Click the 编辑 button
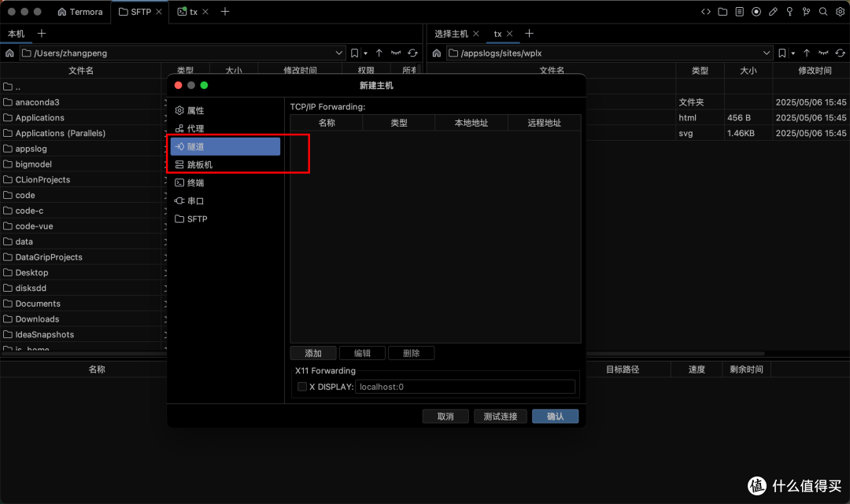The image size is (850, 504). click(x=362, y=353)
